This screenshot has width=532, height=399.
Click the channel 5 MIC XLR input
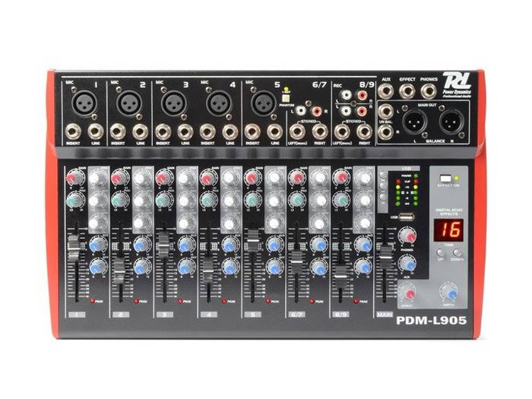tap(264, 102)
